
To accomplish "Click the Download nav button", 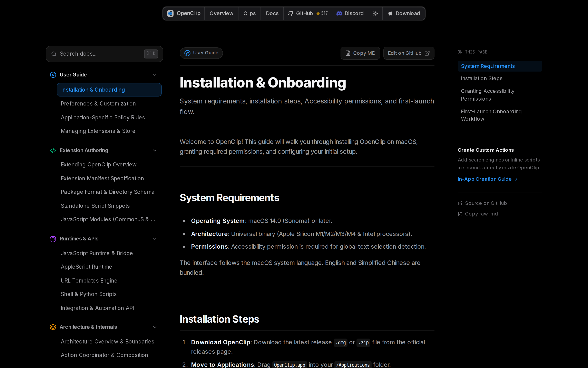I will [404, 13].
